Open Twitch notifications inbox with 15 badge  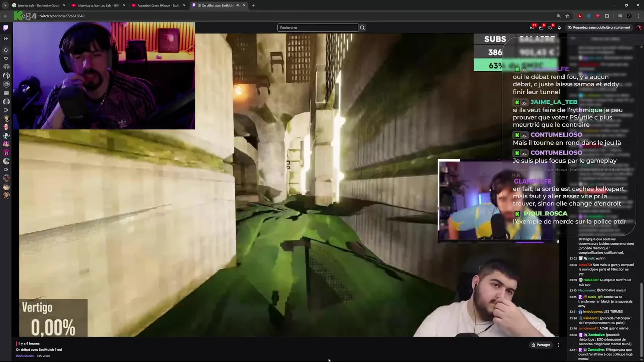click(532, 27)
